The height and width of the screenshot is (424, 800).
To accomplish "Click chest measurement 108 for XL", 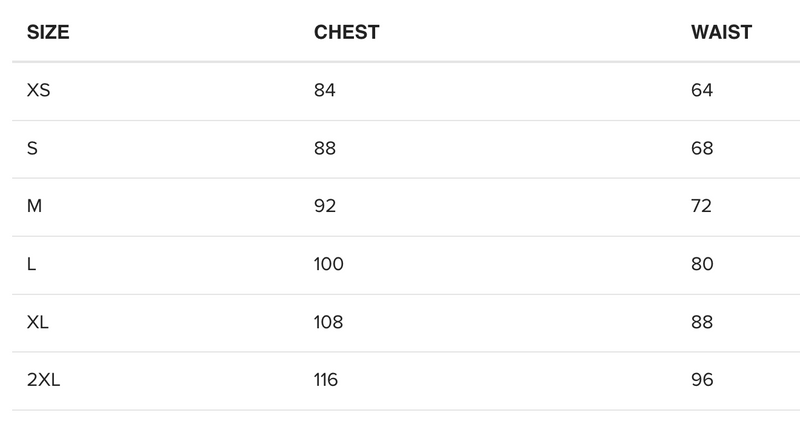I will (329, 323).
